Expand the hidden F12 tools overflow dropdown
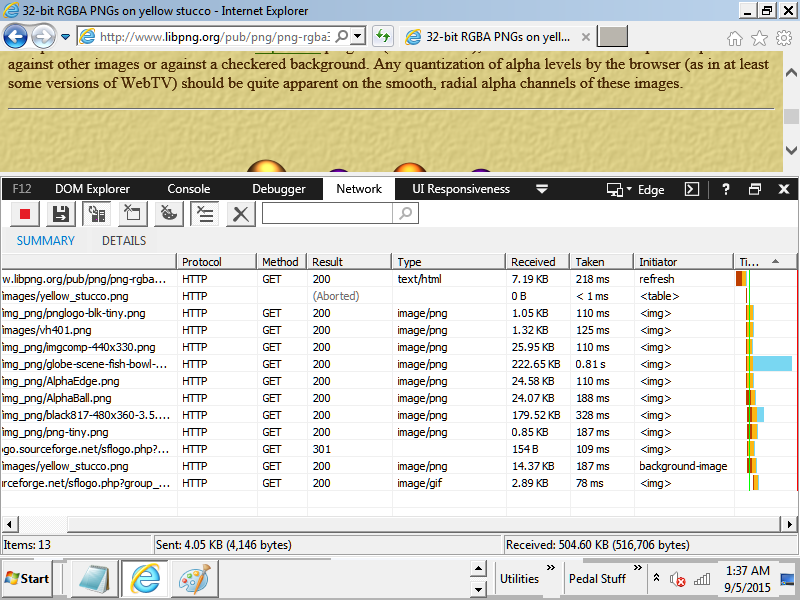 click(x=542, y=189)
